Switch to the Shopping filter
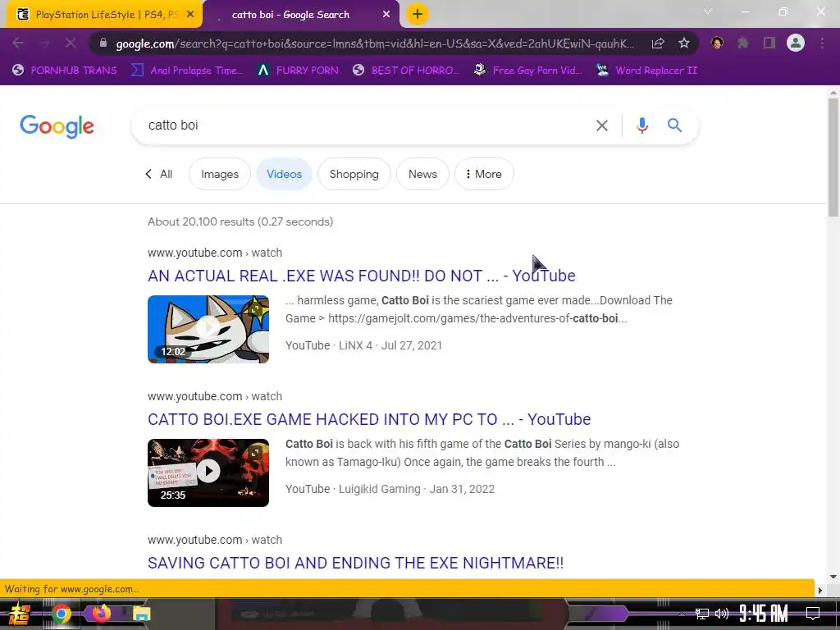This screenshot has width=840, height=630. tap(354, 174)
